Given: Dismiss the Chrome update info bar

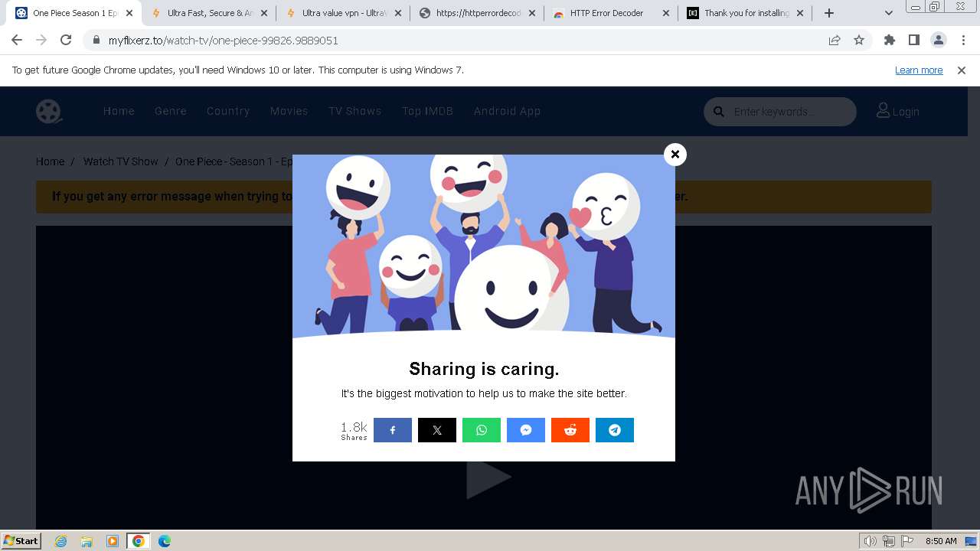Looking at the screenshot, I should (x=962, y=70).
